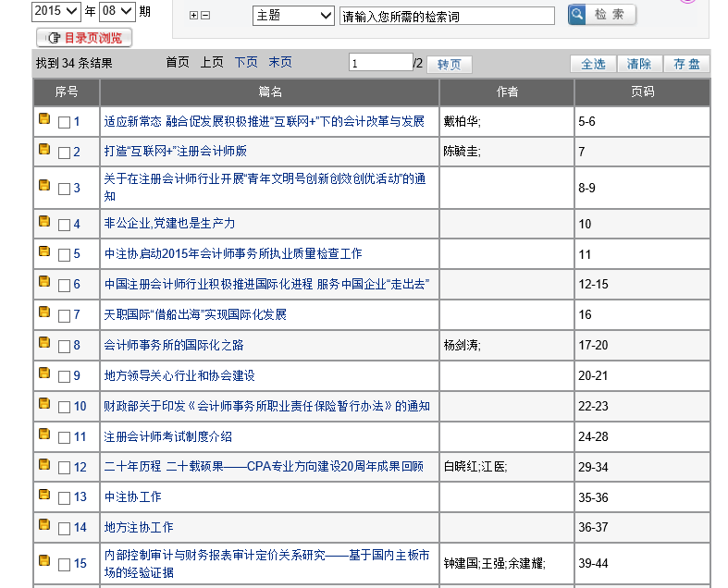Click the yellow document icon of row 5

pos(43,251)
